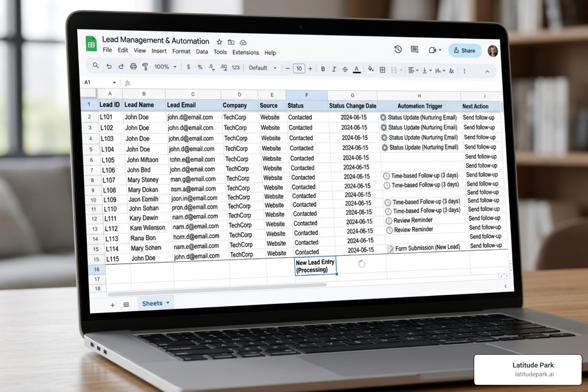Open the Default font dropdown
This screenshot has height=392, width=588.
tap(263, 68)
